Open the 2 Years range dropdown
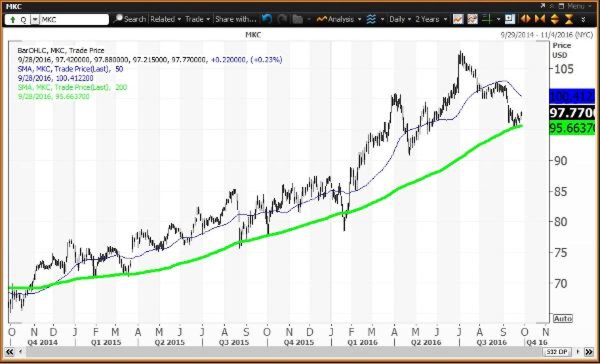 click(x=432, y=19)
